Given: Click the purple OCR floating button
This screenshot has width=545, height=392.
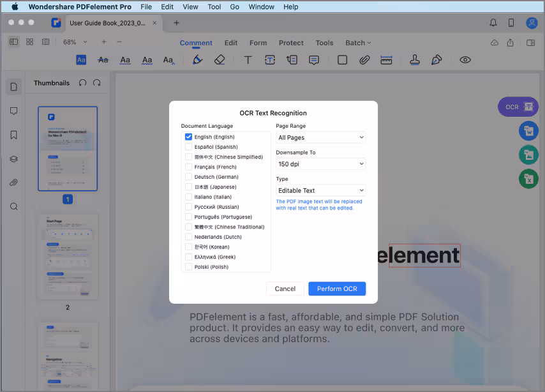Looking at the screenshot, I should pyautogui.click(x=518, y=107).
